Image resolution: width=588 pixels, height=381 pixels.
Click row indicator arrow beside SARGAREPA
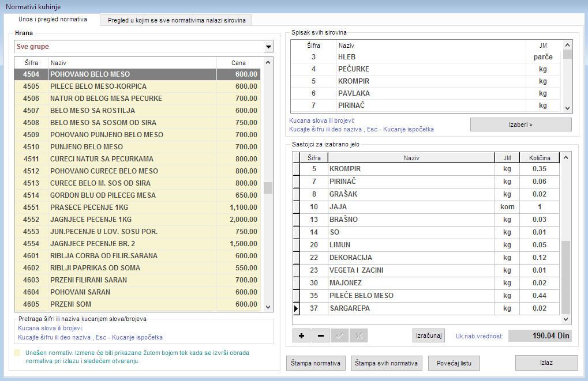(297, 308)
